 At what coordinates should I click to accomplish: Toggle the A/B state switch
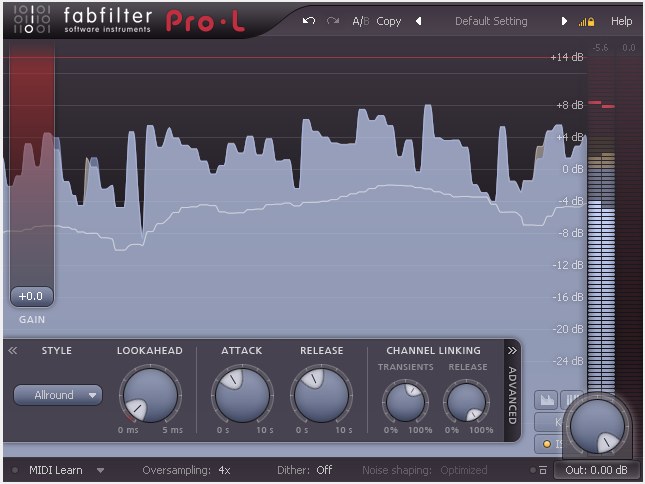[x=361, y=21]
